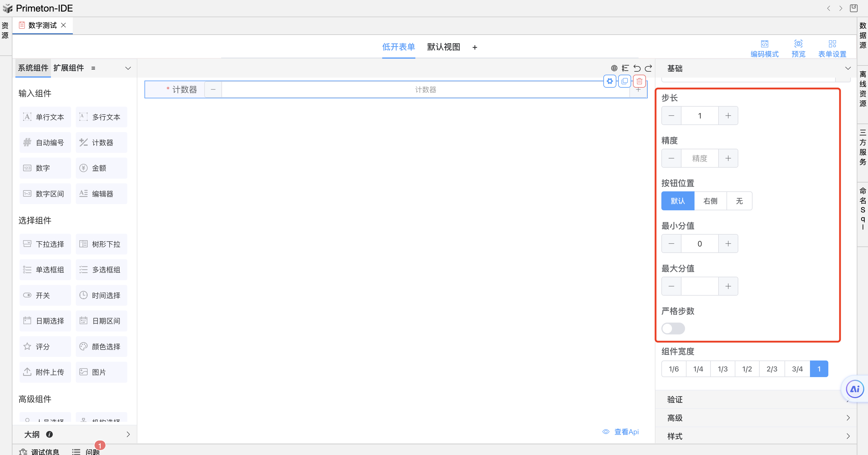Switch to the 扩展组件 tab
Screen dimensions: 868x455
click(68, 68)
